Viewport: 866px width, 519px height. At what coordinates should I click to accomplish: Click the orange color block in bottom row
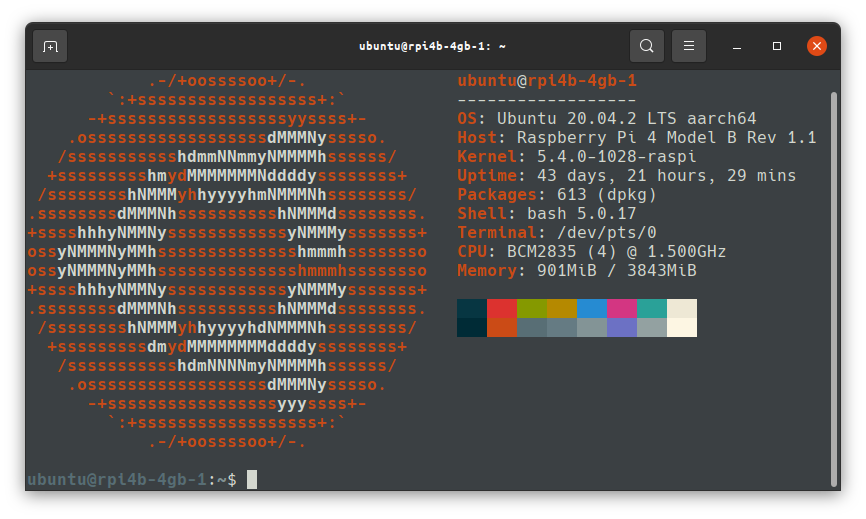[x=502, y=328]
